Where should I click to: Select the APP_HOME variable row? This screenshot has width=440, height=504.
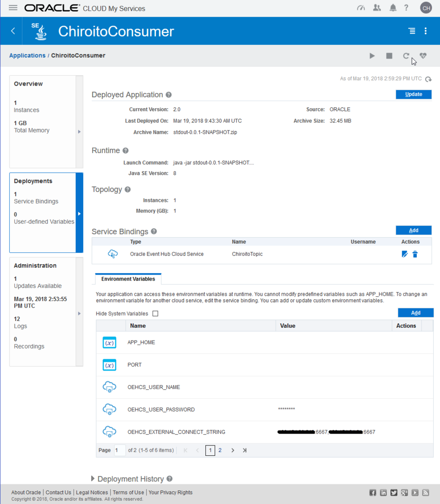(x=264, y=343)
